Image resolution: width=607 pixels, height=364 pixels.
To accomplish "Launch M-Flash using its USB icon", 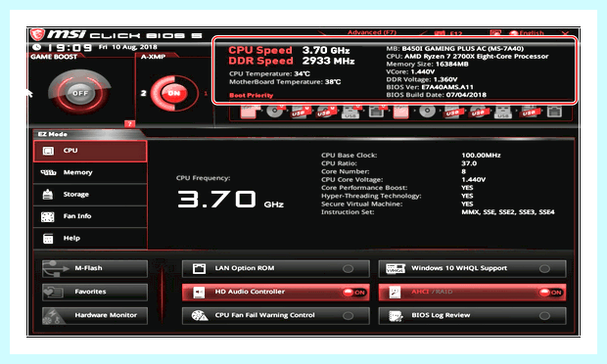I will click(56, 268).
